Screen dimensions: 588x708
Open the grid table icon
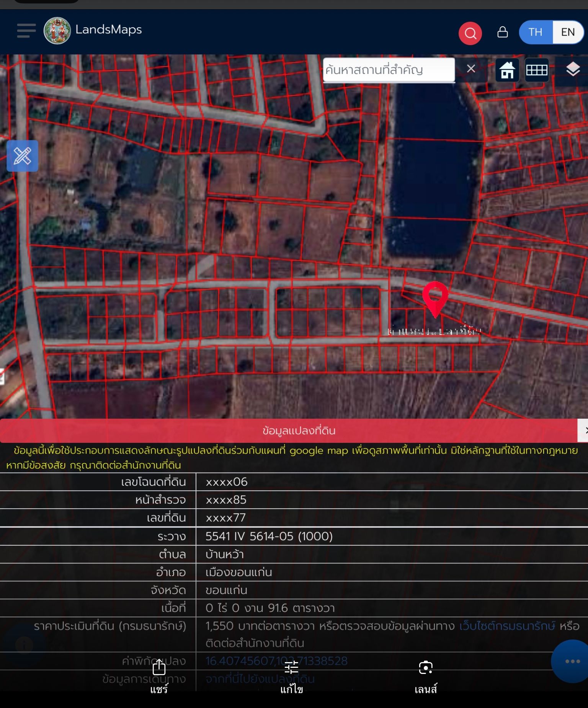(x=537, y=70)
